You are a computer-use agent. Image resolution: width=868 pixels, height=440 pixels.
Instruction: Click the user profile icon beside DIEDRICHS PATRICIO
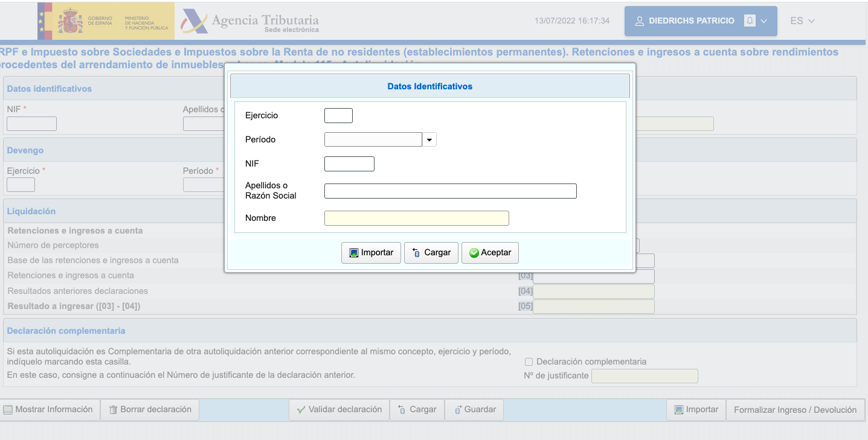[x=639, y=21]
